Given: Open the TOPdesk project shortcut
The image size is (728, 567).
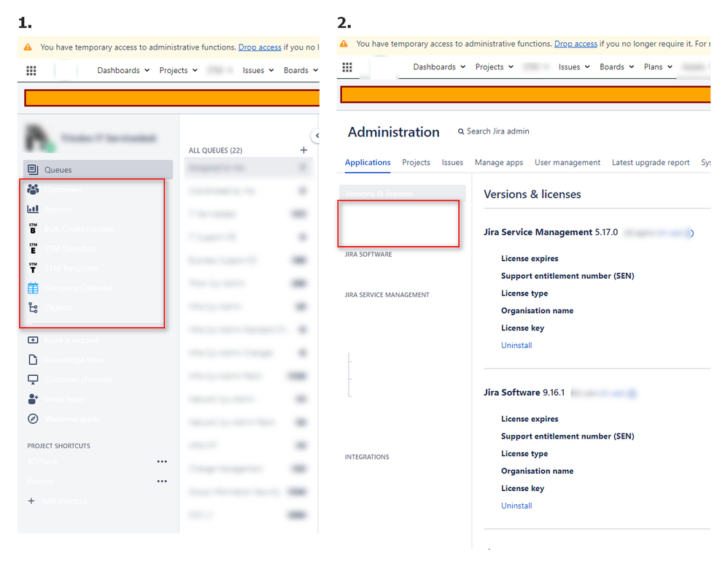Looking at the screenshot, I should (42, 462).
